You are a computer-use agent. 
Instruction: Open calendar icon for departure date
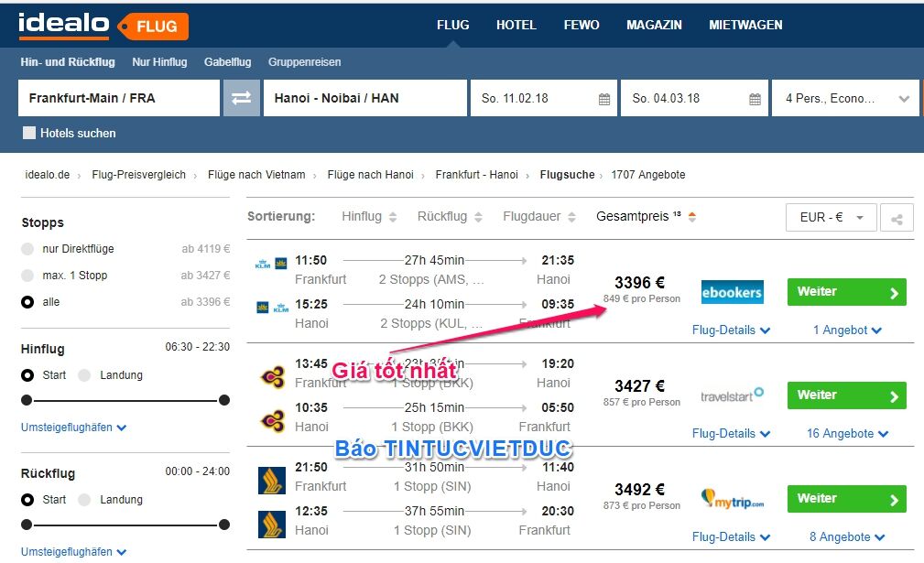pyautogui.click(x=604, y=99)
